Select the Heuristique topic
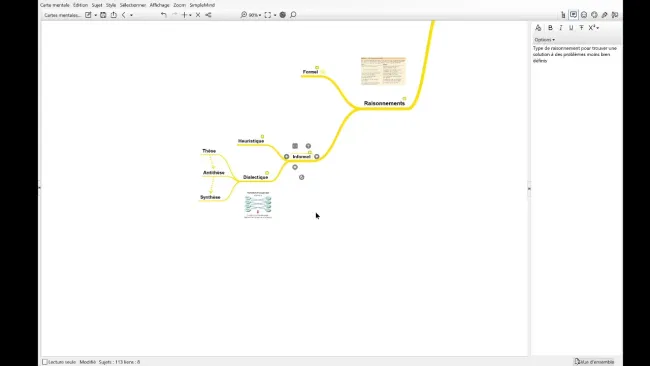 point(251,141)
